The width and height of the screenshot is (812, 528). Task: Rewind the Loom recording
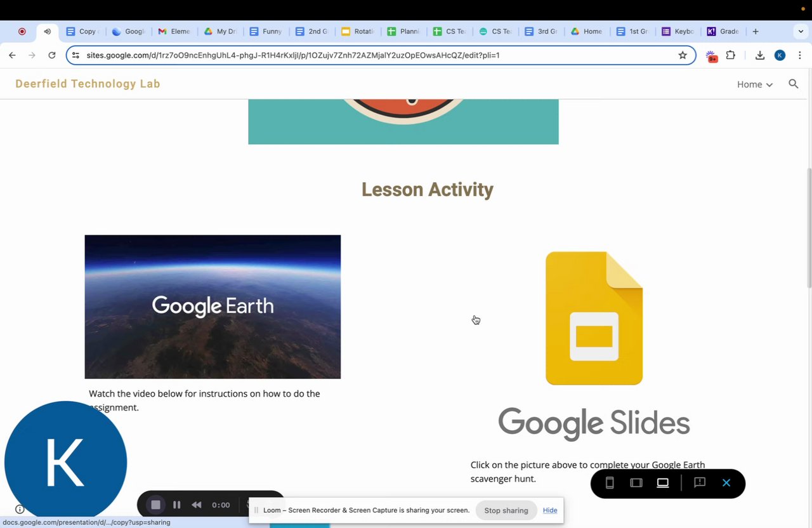tap(197, 505)
